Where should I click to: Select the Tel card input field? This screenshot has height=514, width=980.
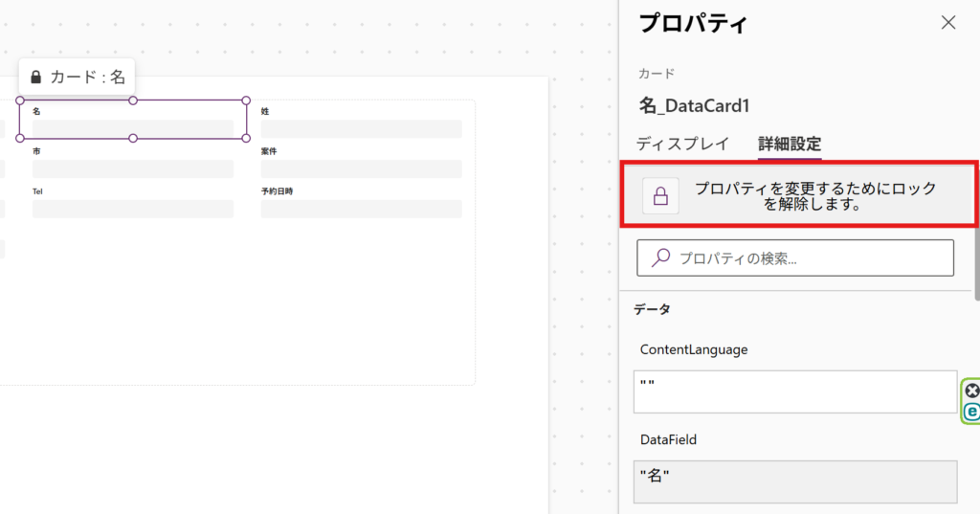click(x=133, y=209)
